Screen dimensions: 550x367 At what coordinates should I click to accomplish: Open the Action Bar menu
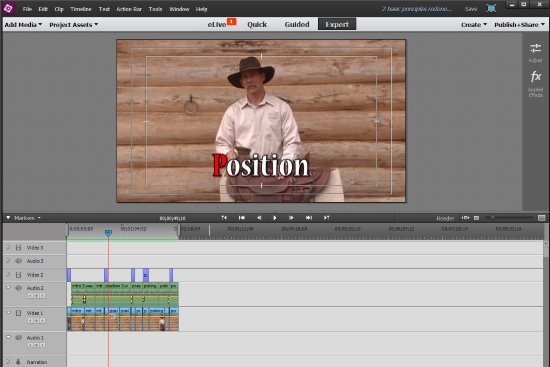click(129, 9)
